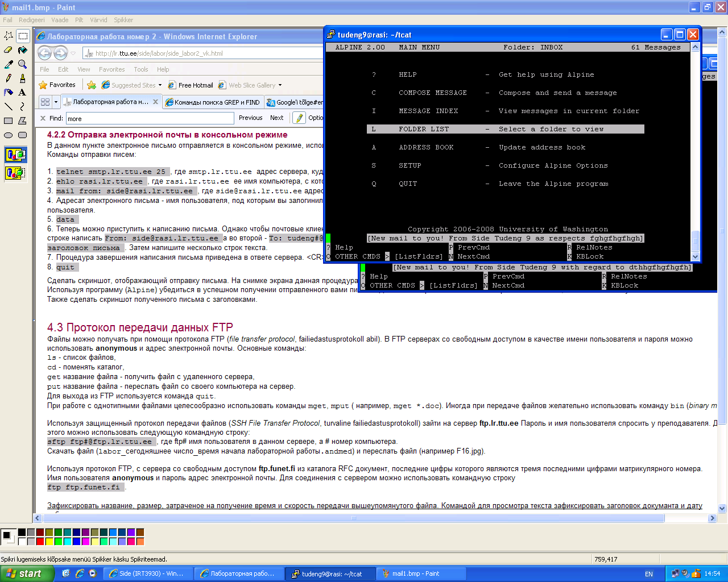The width and height of the screenshot is (728, 582).
Task: Click pictured Alpine COMPOSE MESSAGE menu row
Action: click(x=494, y=93)
